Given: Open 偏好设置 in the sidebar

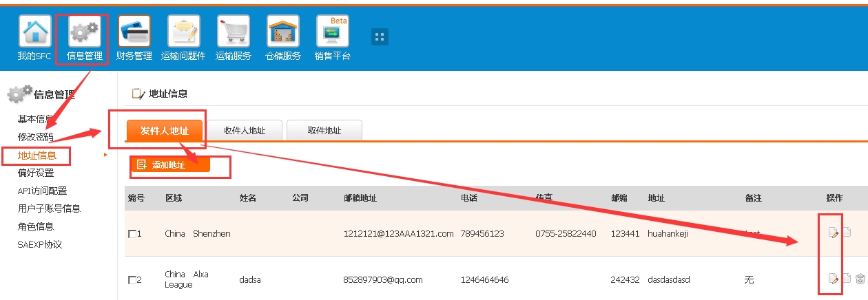Looking at the screenshot, I should click(x=36, y=173).
